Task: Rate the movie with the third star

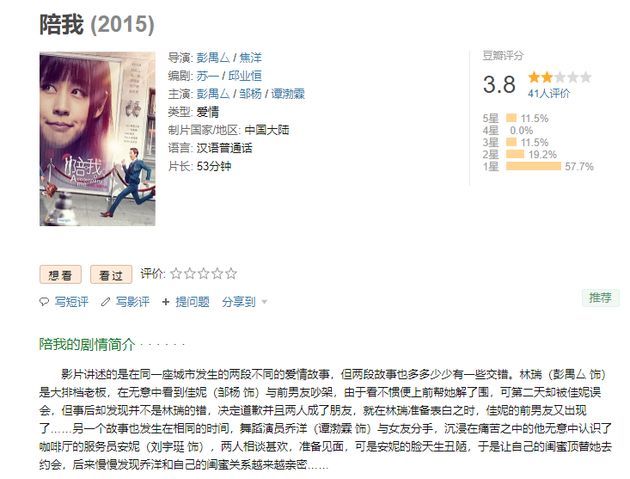Action: 203,274
